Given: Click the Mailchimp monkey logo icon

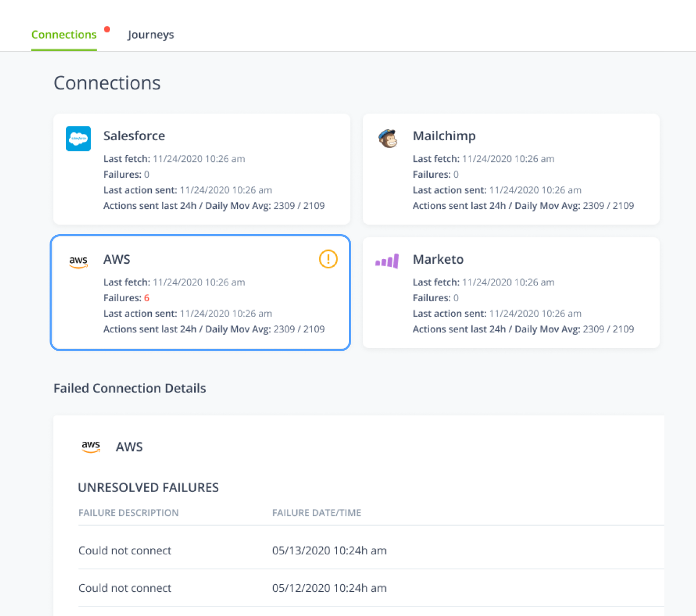Looking at the screenshot, I should [x=388, y=138].
